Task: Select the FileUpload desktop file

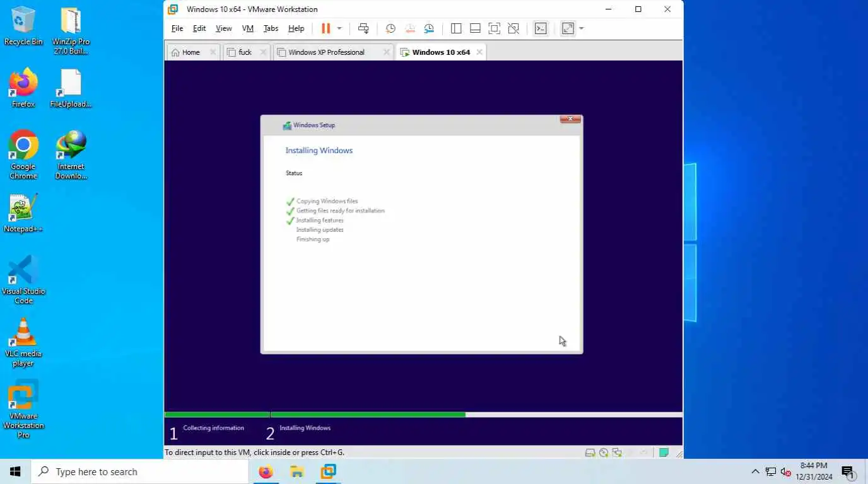Action: tap(71, 88)
